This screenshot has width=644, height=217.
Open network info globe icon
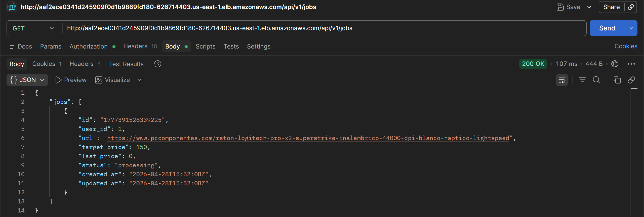[x=615, y=64]
